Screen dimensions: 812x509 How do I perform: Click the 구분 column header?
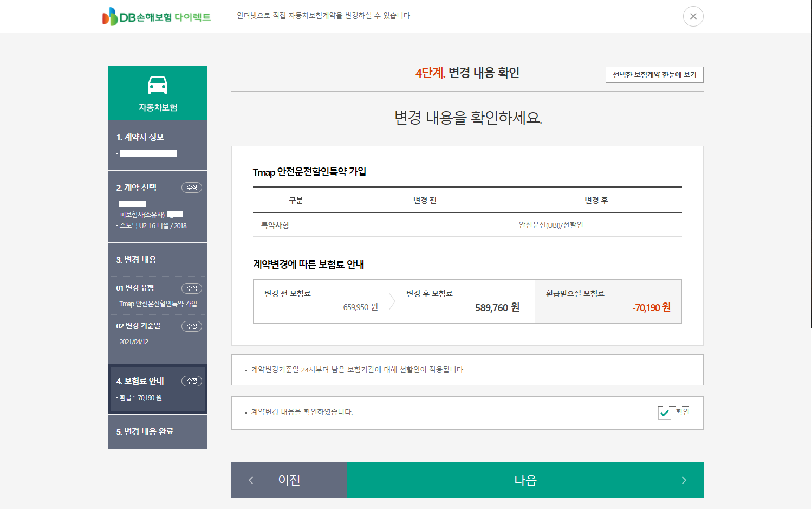tap(296, 201)
